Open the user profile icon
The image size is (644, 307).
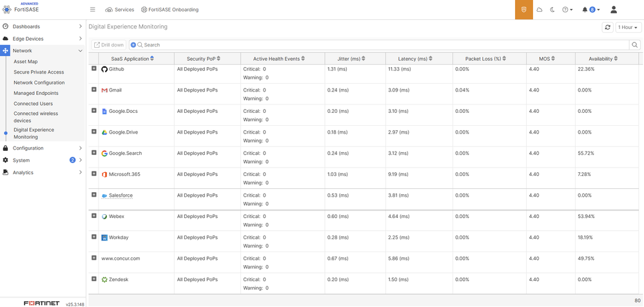tap(613, 10)
